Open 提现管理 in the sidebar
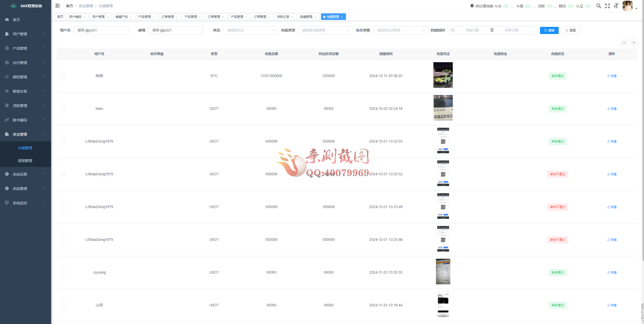Image resolution: width=644 pixels, height=324 pixels. [x=25, y=161]
